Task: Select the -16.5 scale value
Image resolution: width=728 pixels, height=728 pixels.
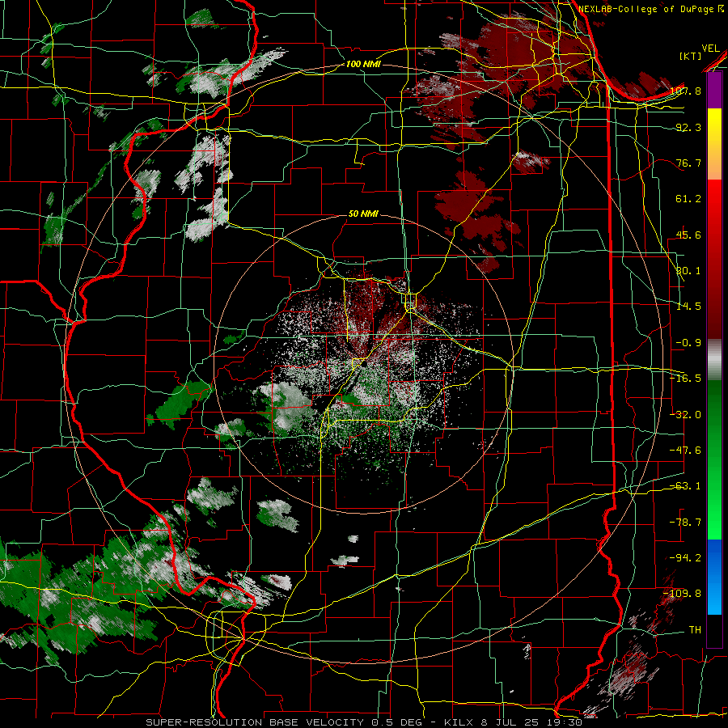Action: click(x=685, y=379)
